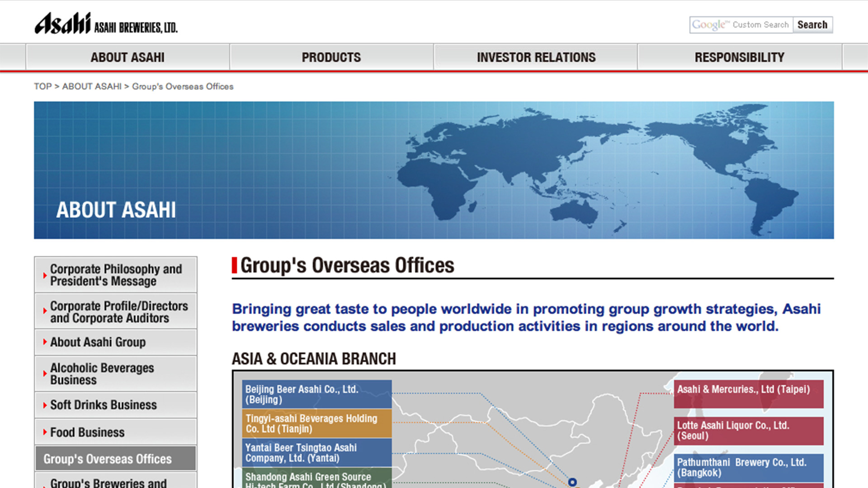Open the ABOUT ASAHI menu tab

click(128, 57)
